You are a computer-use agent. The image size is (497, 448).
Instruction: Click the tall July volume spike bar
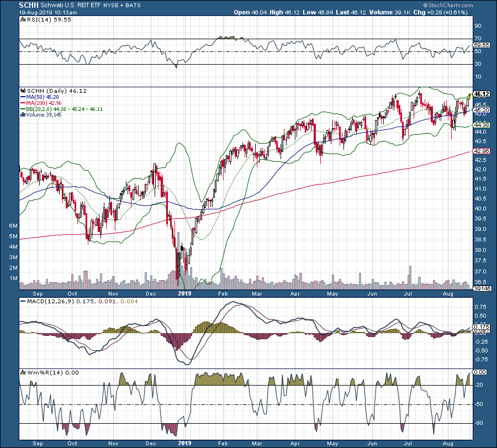click(x=410, y=277)
